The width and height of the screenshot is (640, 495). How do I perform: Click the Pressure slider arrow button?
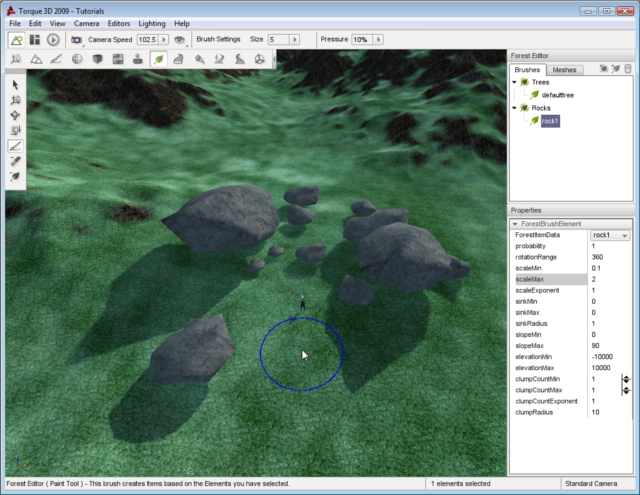(x=377, y=39)
